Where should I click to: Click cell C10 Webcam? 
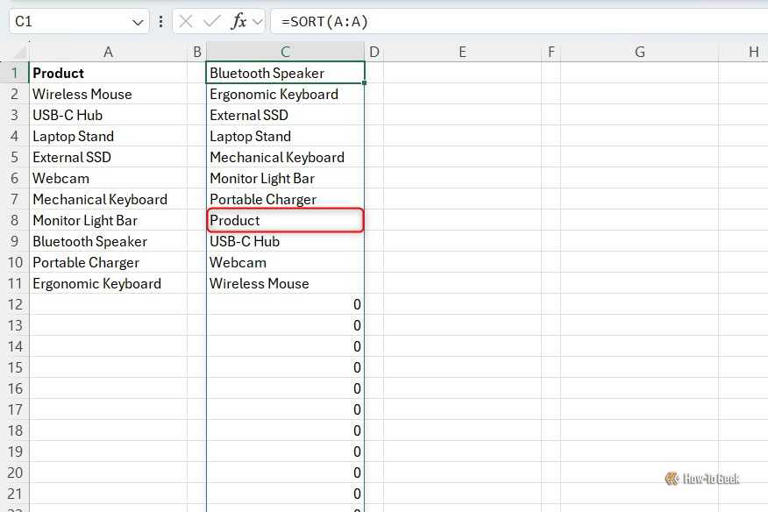click(x=286, y=263)
